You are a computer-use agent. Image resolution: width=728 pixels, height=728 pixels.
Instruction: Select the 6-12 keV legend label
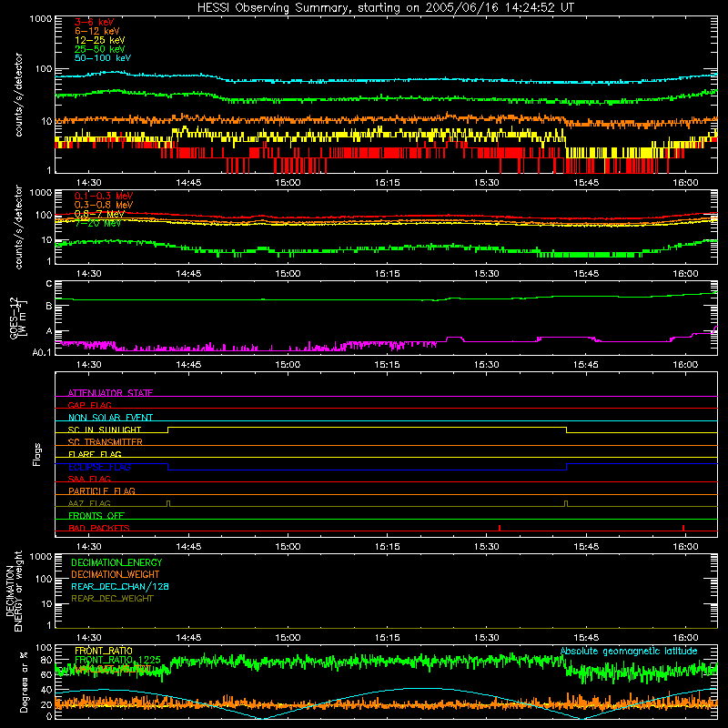pyautogui.click(x=97, y=31)
